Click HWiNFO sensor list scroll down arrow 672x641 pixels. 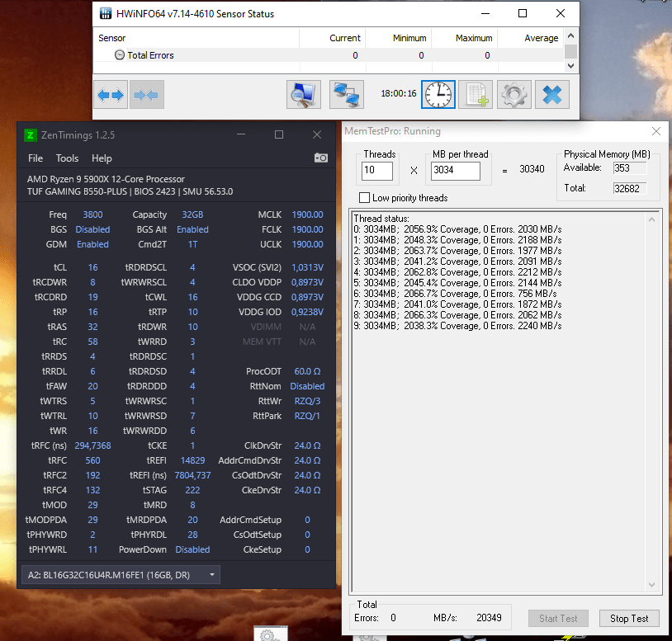[570, 65]
